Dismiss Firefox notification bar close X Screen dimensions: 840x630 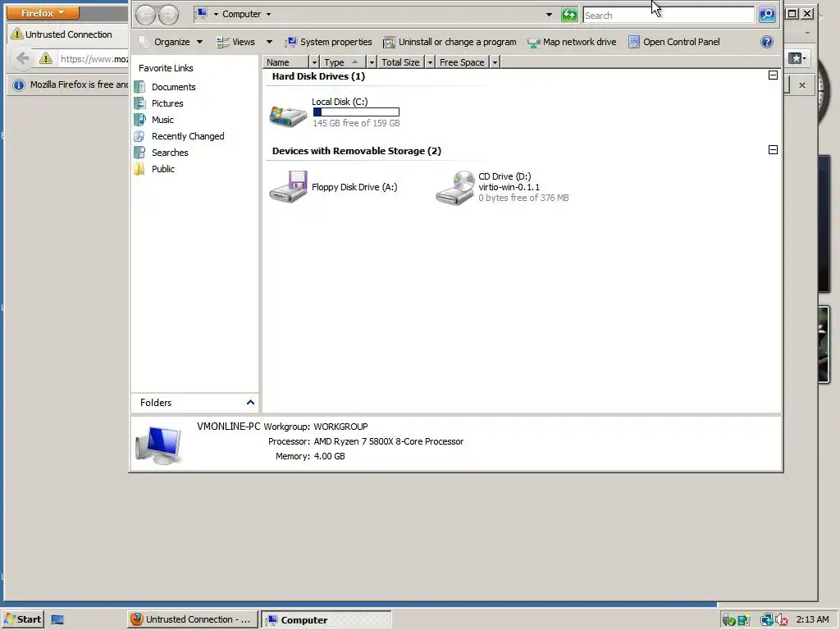coord(802,85)
